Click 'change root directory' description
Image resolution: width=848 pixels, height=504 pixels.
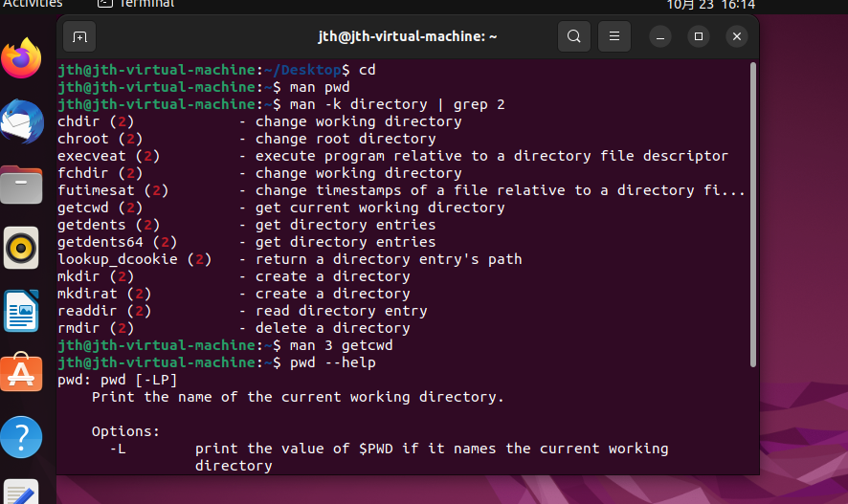(x=346, y=139)
